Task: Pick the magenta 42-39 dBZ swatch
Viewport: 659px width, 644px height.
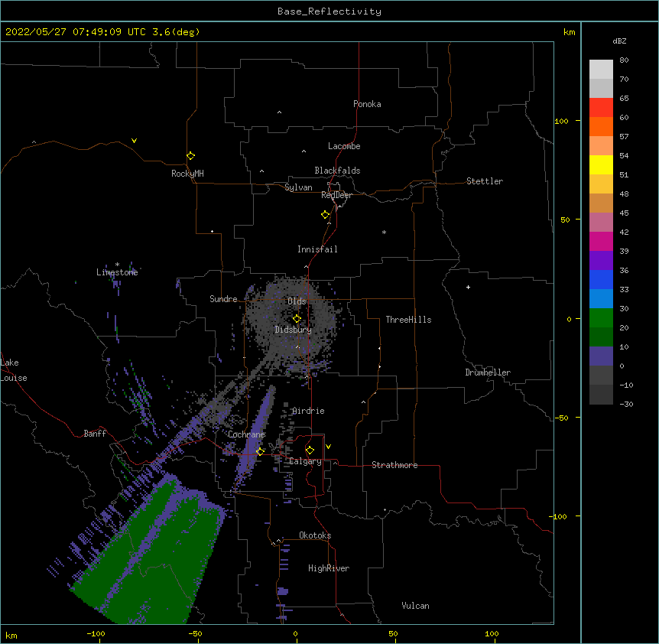Action: (601, 241)
